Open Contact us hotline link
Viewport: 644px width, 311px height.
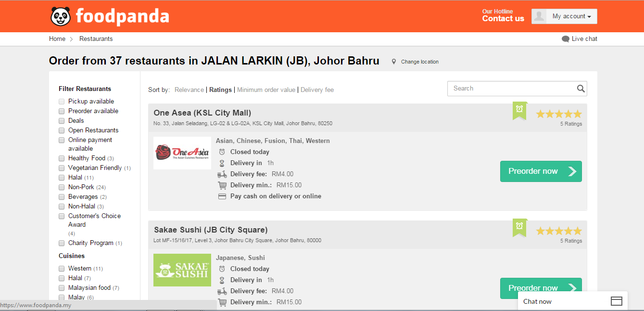(503, 19)
